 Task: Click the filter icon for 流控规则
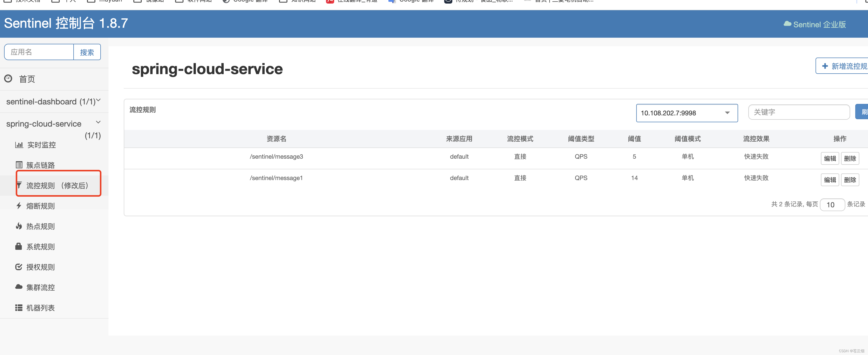tap(19, 185)
